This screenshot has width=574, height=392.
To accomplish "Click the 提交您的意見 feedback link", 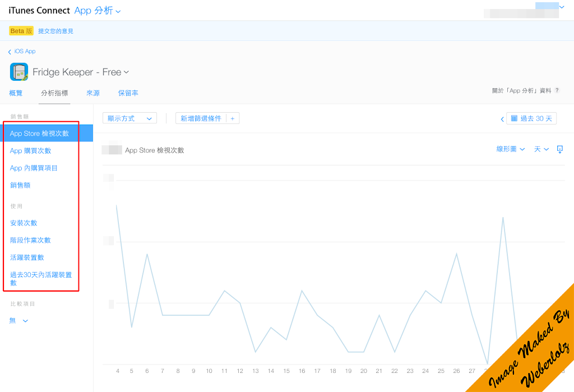I will click(55, 31).
